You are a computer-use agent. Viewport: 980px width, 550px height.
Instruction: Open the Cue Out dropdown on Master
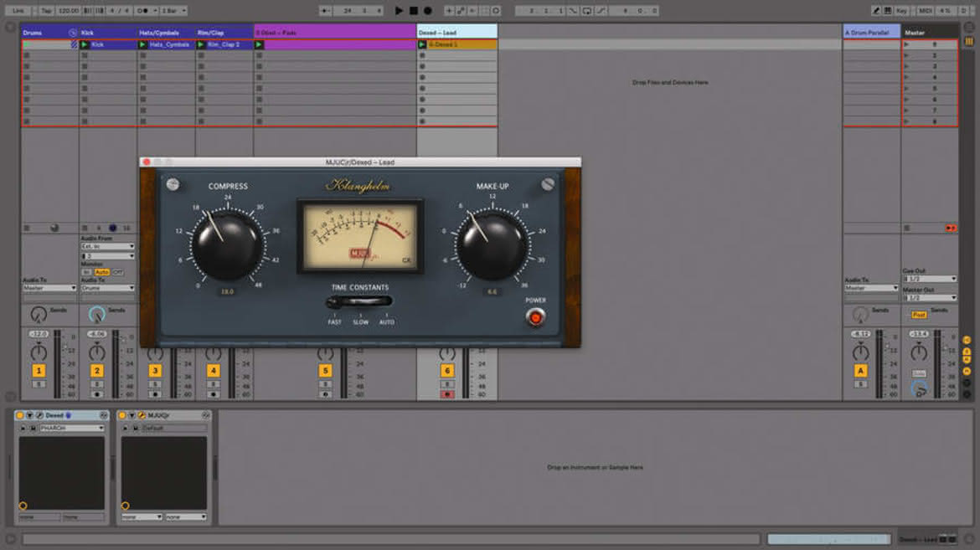[x=930, y=279]
